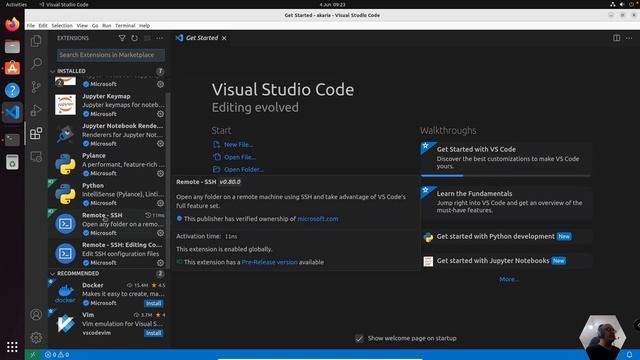The image size is (640, 360).
Task: Click the Open Folder link
Action: 243,169
